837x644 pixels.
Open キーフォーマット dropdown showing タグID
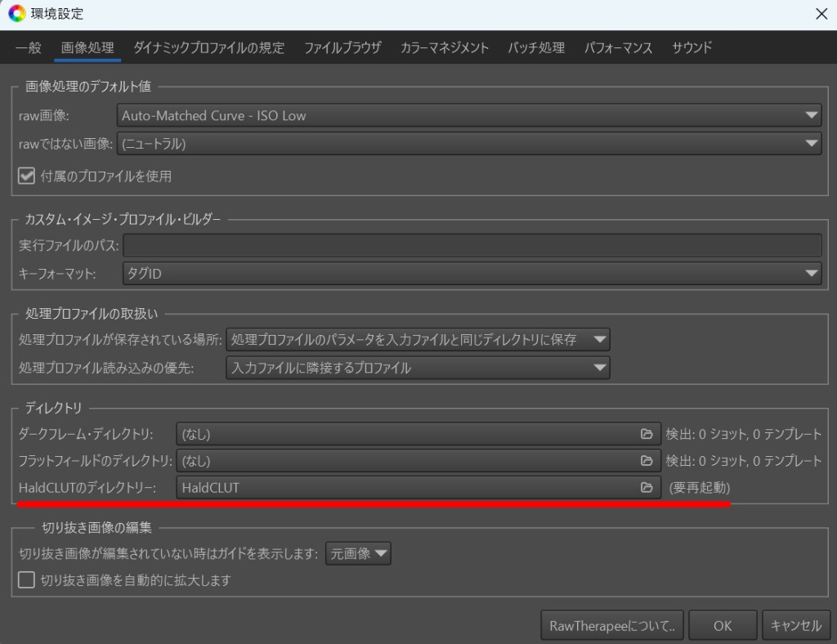tap(472, 274)
